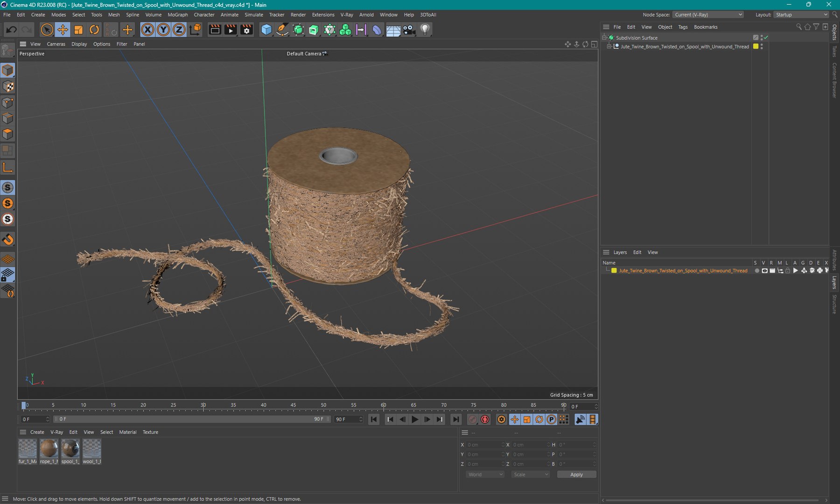Click Render to Picture Viewer icon
This screenshot has width=840, height=504.
pyautogui.click(x=231, y=30)
